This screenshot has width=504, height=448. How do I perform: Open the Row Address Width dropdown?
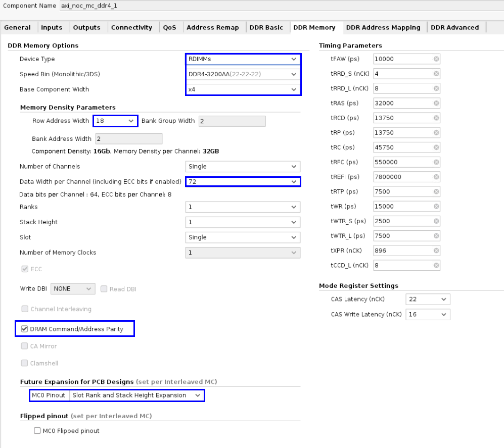[x=116, y=121]
